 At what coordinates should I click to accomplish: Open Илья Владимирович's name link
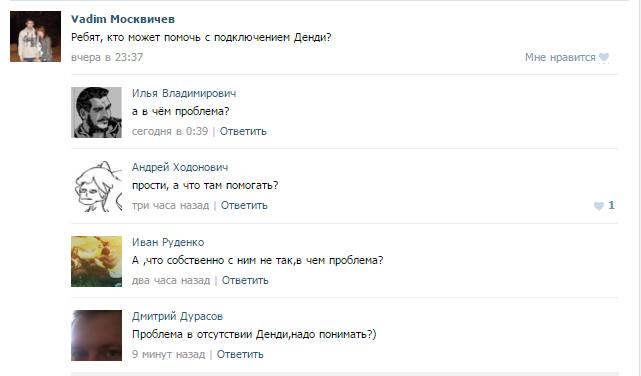click(x=184, y=93)
